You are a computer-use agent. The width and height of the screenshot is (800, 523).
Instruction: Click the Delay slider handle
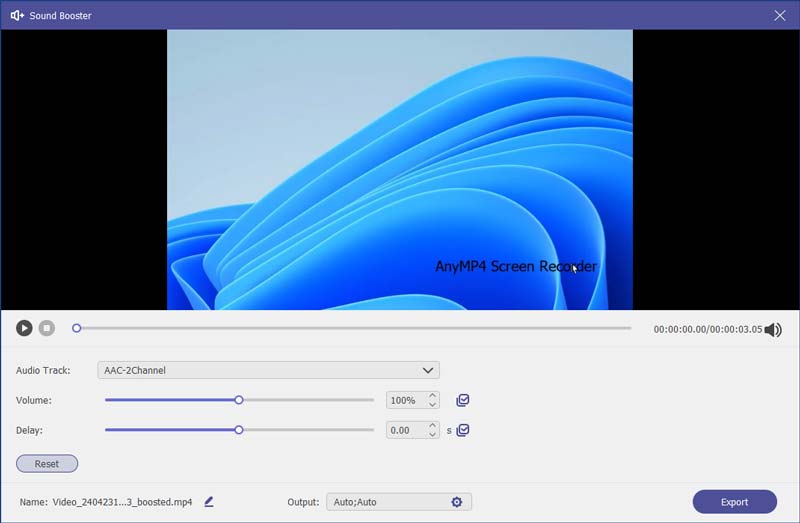(x=239, y=430)
